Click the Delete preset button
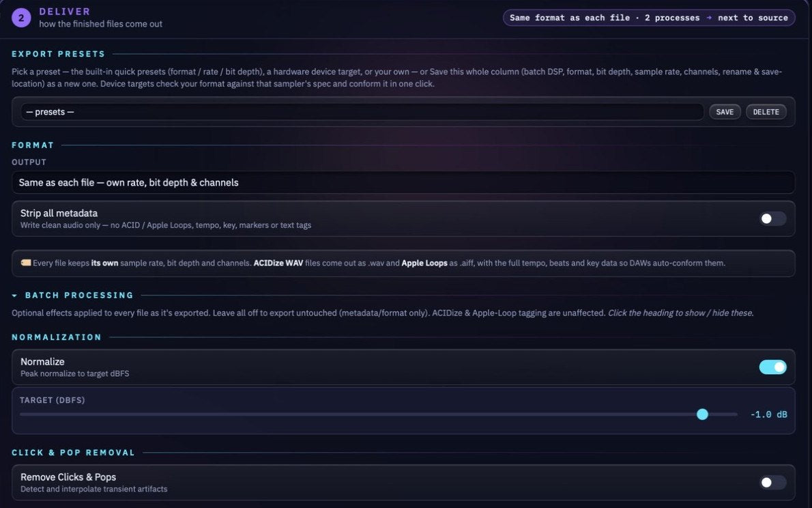The width and height of the screenshot is (812, 508). point(766,112)
